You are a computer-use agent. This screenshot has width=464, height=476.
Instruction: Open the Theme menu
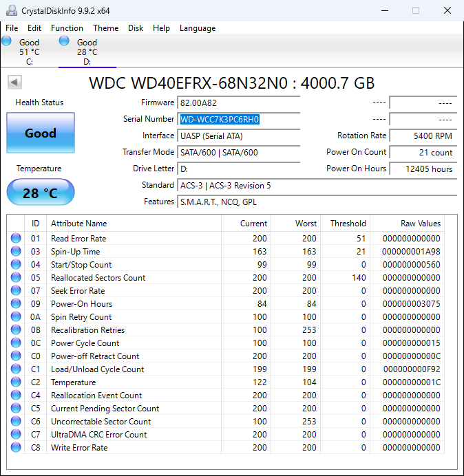tap(106, 28)
